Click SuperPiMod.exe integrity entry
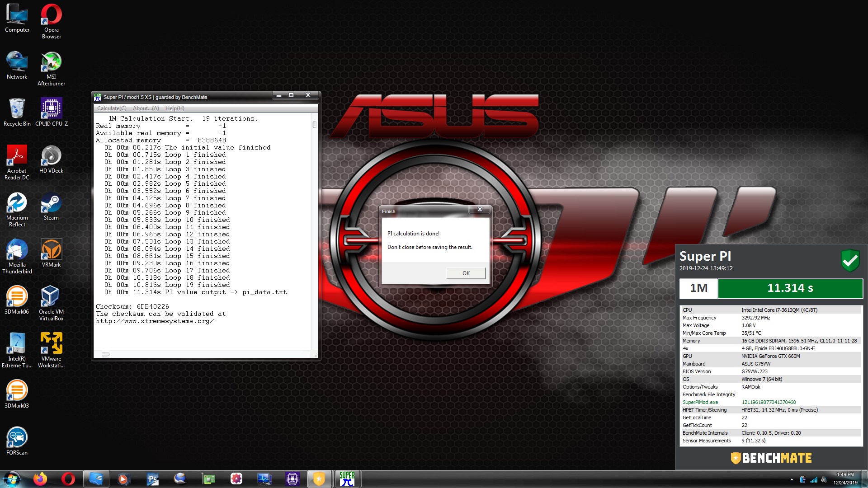 700,402
